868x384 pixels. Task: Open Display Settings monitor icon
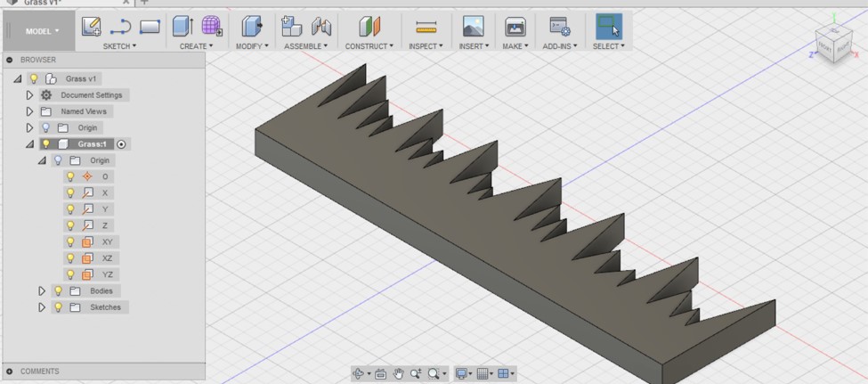coord(460,374)
